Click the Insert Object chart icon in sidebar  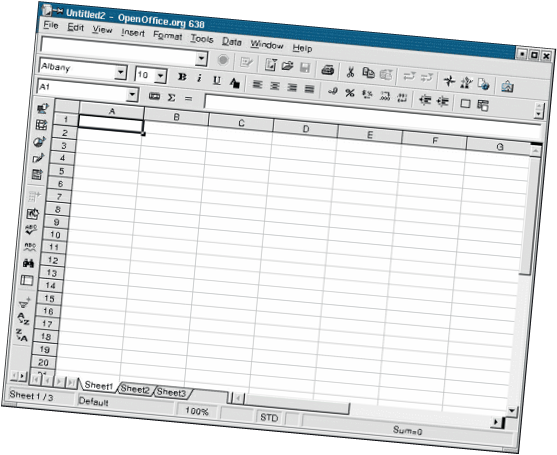pyautogui.click(x=39, y=142)
